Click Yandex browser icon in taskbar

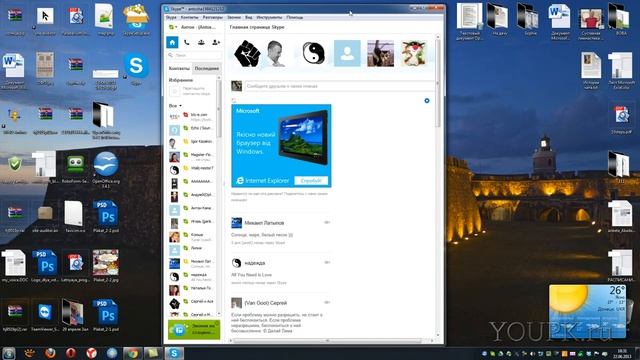[91, 353]
